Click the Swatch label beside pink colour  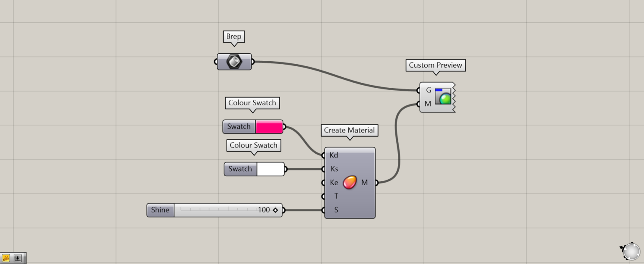click(x=239, y=127)
